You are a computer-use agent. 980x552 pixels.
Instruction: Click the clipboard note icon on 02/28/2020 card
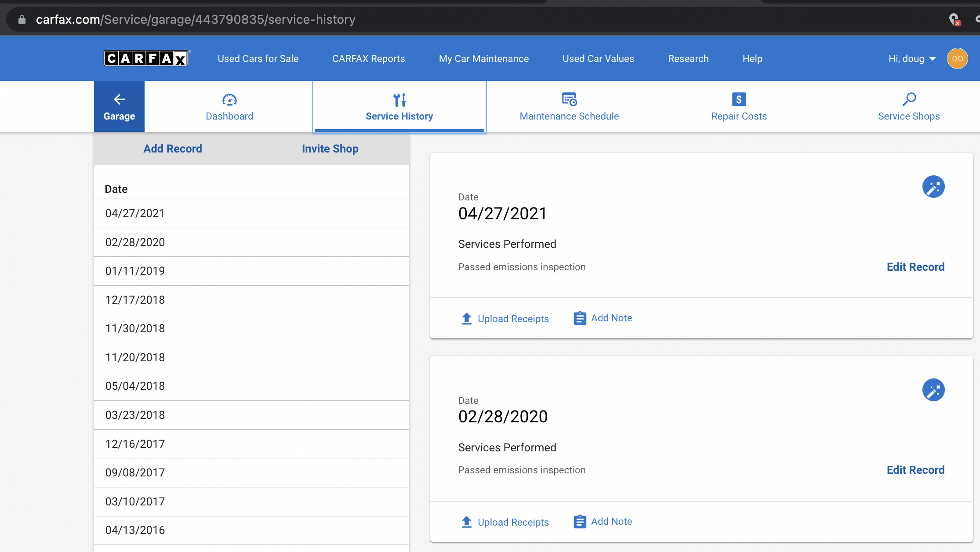(x=580, y=522)
